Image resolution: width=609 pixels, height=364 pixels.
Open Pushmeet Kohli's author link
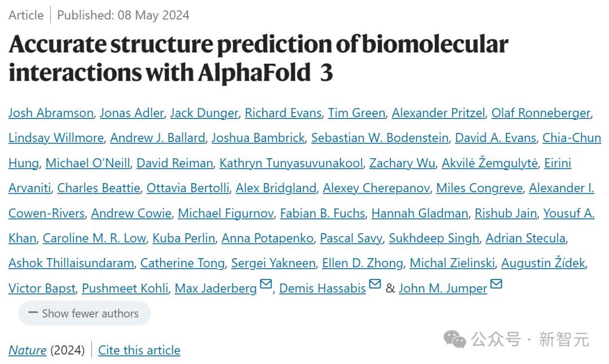(x=124, y=288)
